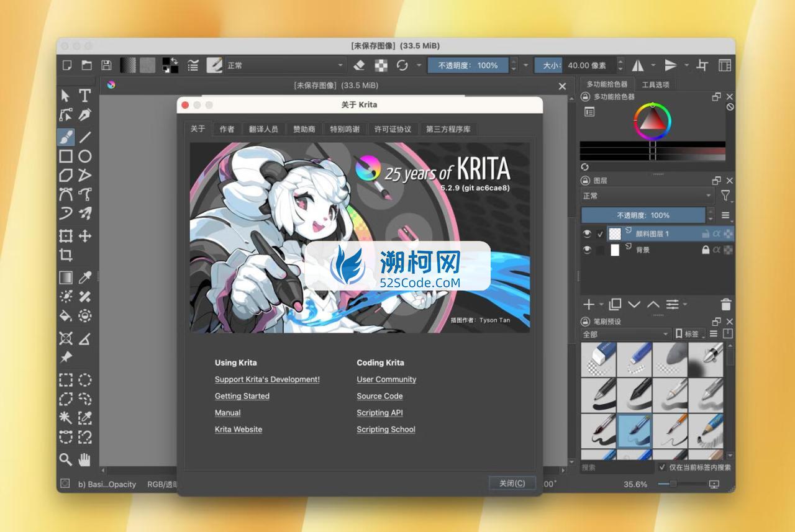Expand dropdown arrow next to add layer
Screen dimensions: 795x532
click(601, 304)
